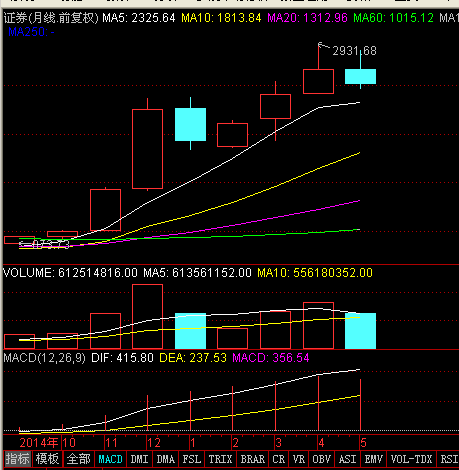Choose the DMA indicator tab
This screenshot has height=470, width=459.
(166, 459)
